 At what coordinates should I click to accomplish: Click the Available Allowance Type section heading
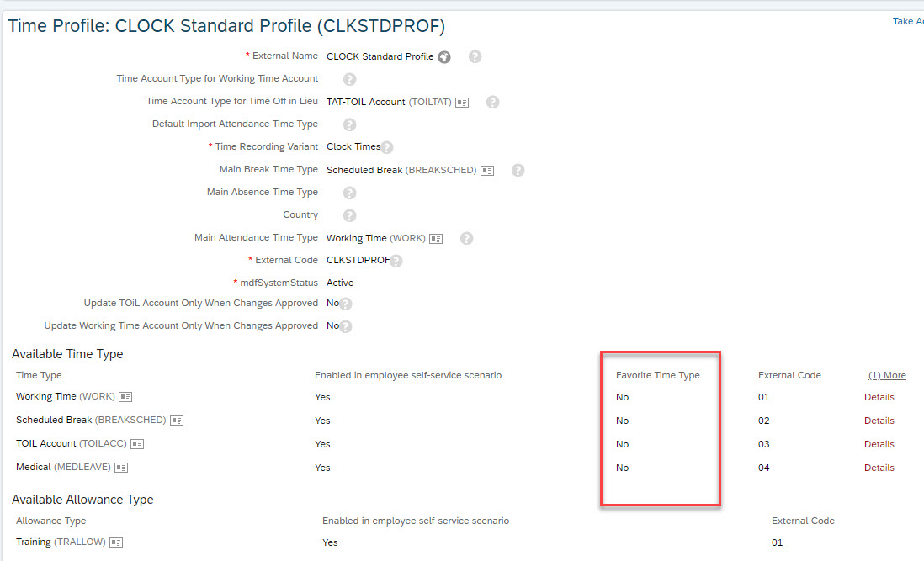(x=82, y=500)
